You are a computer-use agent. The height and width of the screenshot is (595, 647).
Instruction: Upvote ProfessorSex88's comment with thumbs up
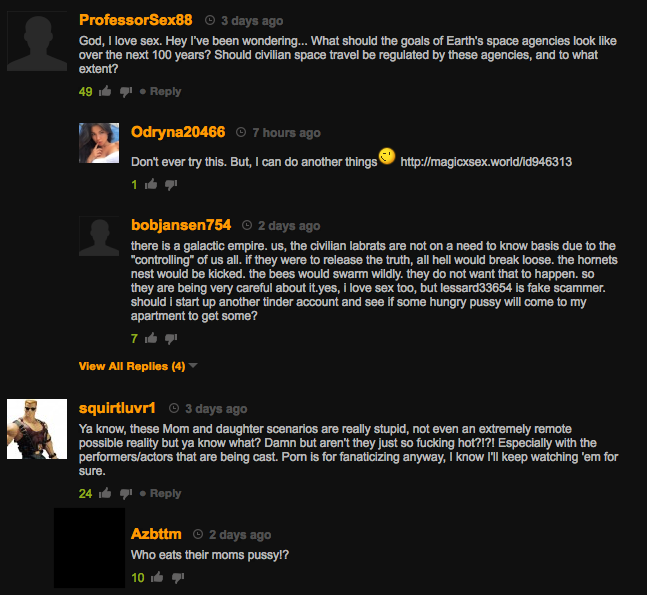105,91
